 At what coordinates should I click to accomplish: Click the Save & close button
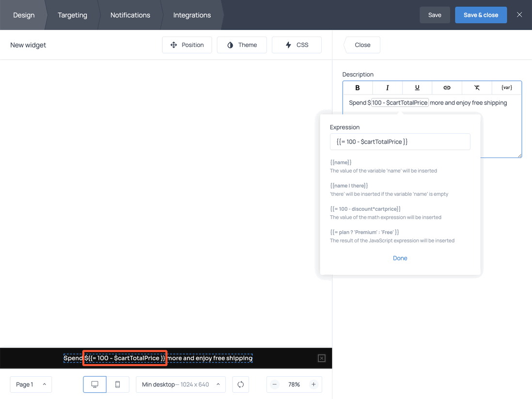pyautogui.click(x=481, y=15)
